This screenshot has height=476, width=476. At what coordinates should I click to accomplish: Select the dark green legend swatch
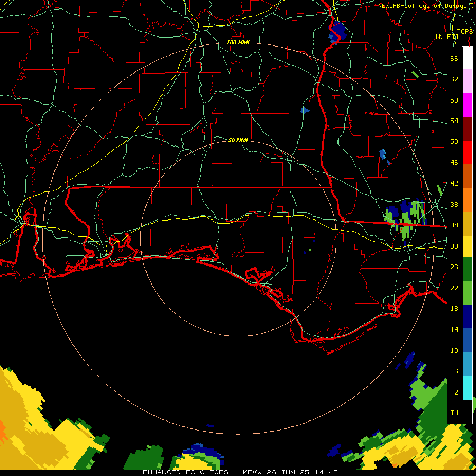pos(467,269)
